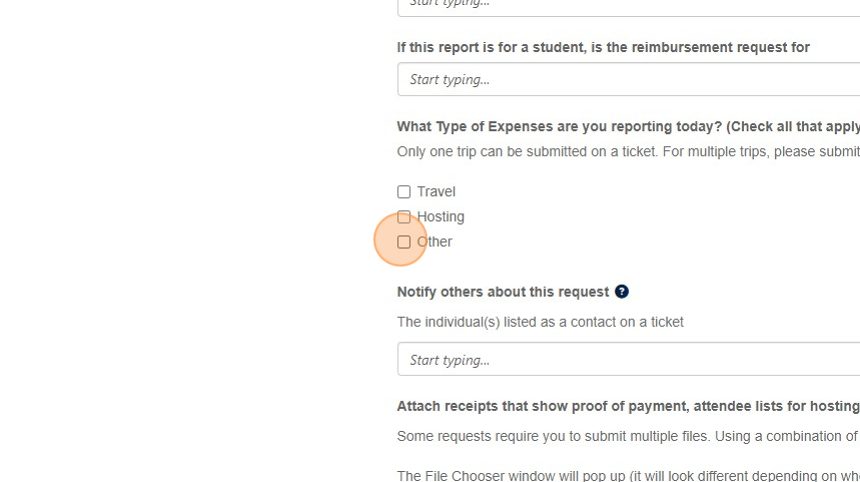Click the partially visible top Start typing field
Viewport: 860px width, 482px height.
coord(628,5)
